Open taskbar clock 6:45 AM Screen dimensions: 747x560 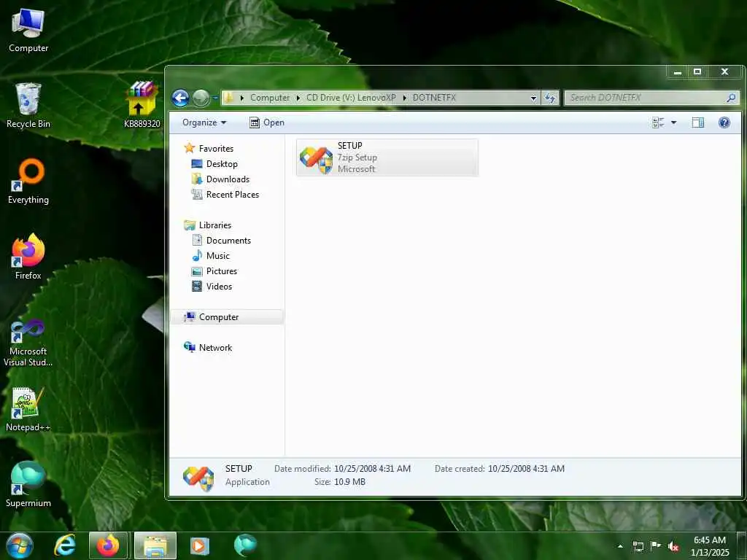709,546
